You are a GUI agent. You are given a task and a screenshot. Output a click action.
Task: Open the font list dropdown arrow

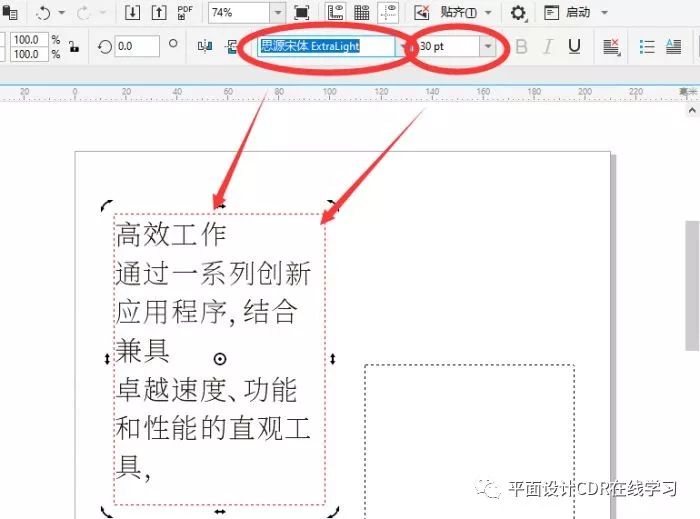tap(403, 46)
